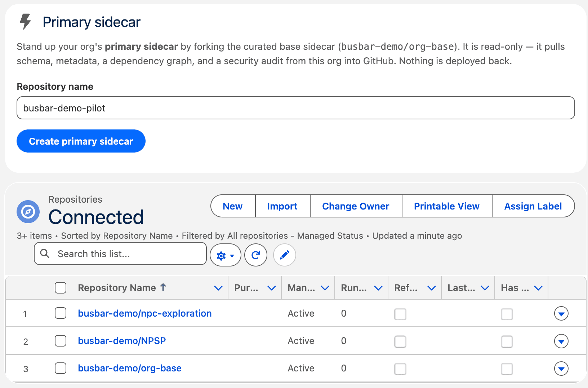Click the compass Repositories icon
The image size is (588, 388).
[x=28, y=212]
